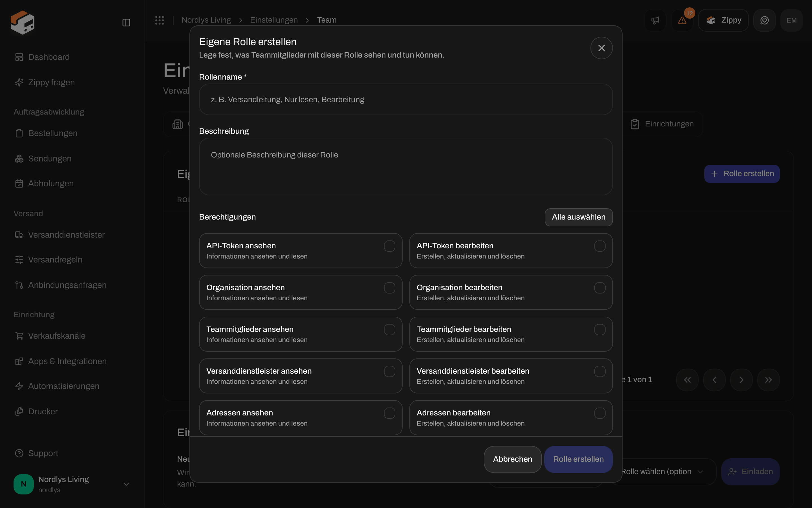Viewport: 812px width, 508px height.
Task: Collapse the sidebar panel icon
Action: (x=126, y=23)
